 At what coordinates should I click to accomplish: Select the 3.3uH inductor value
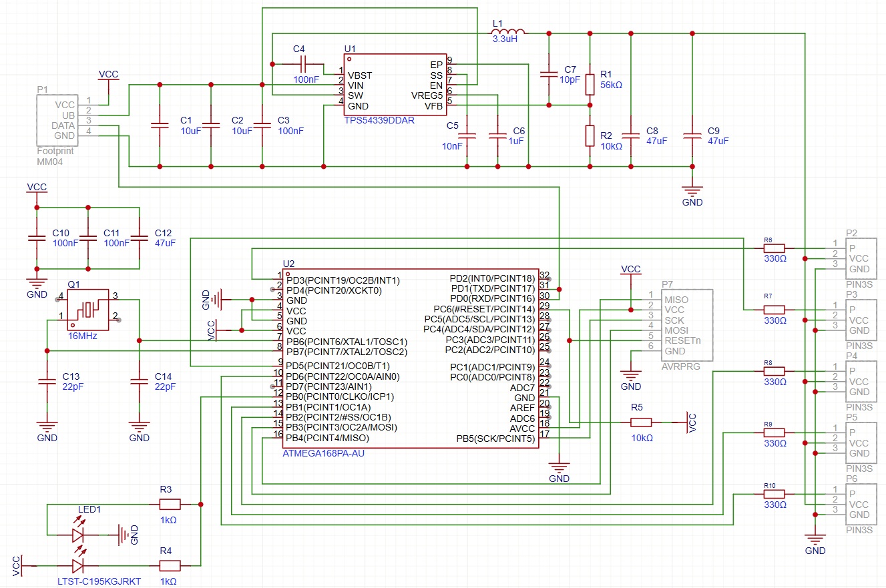pyautogui.click(x=505, y=39)
